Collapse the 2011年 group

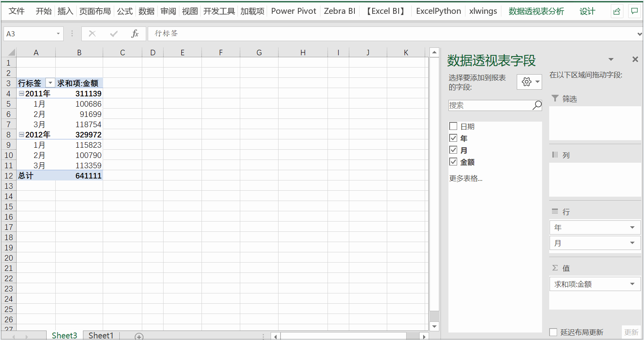[21, 94]
